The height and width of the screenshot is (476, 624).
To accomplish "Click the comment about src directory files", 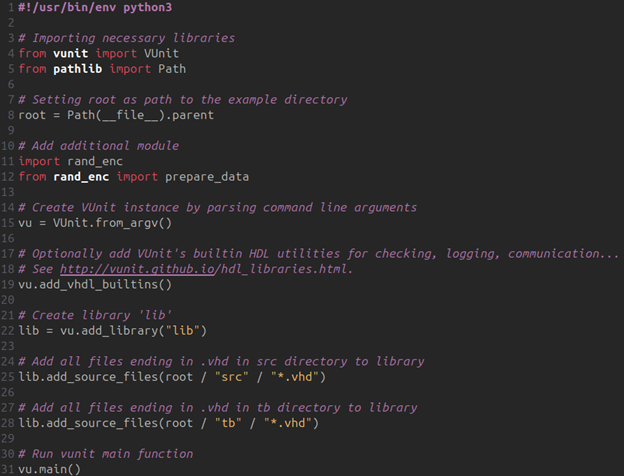I will (221, 361).
